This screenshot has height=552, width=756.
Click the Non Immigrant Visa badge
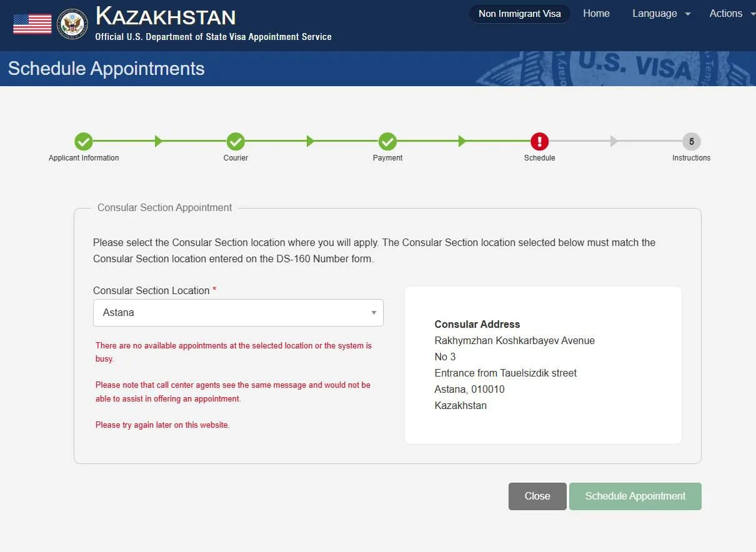click(520, 14)
